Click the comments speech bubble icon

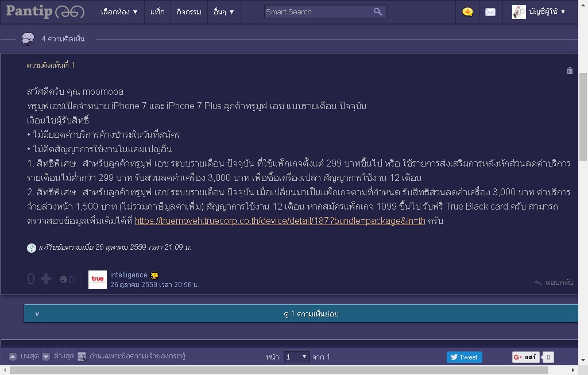(x=28, y=38)
